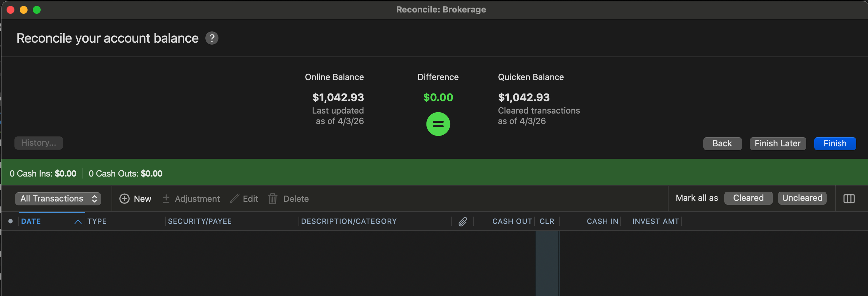Sort by the CLR column header
The image size is (868, 296).
click(547, 221)
